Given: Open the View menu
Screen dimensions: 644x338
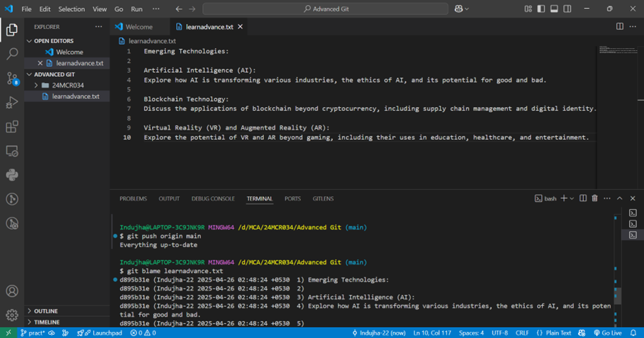Looking at the screenshot, I should pyautogui.click(x=99, y=9).
